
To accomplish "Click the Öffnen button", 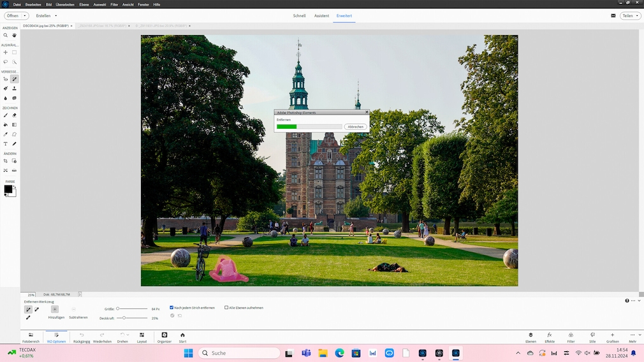I will [12, 15].
